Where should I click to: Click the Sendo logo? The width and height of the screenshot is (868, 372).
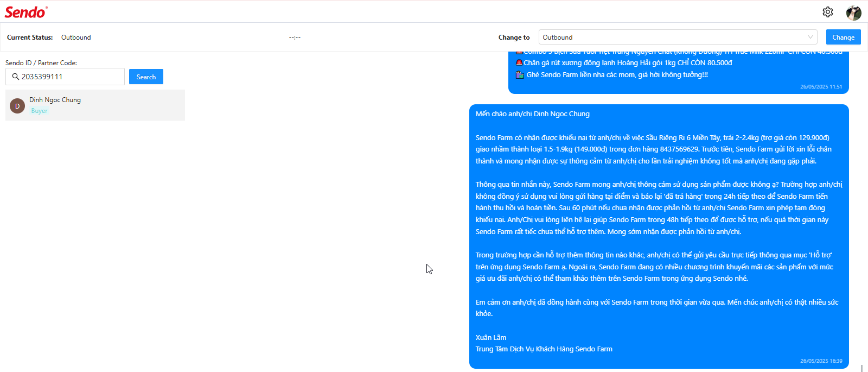point(26,12)
